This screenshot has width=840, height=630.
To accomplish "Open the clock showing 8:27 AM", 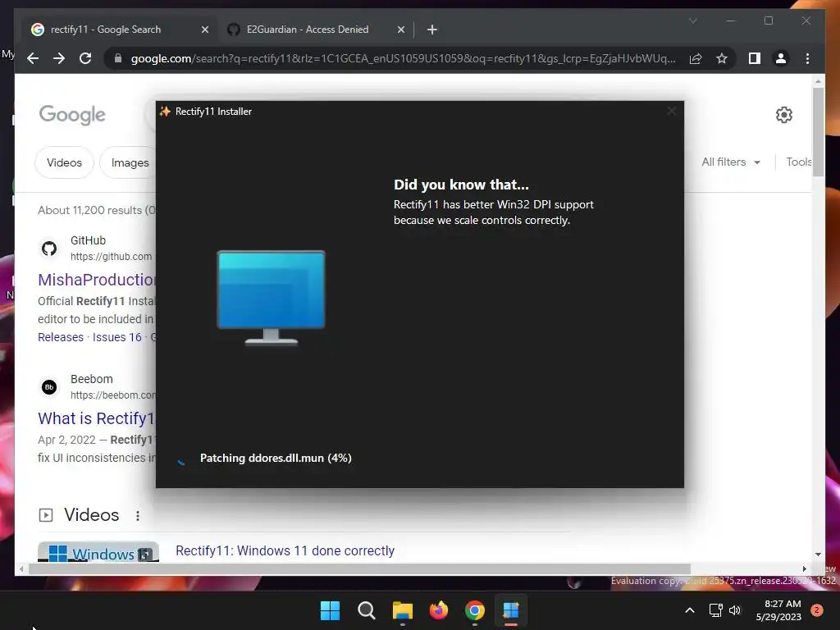I will (x=778, y=610).
